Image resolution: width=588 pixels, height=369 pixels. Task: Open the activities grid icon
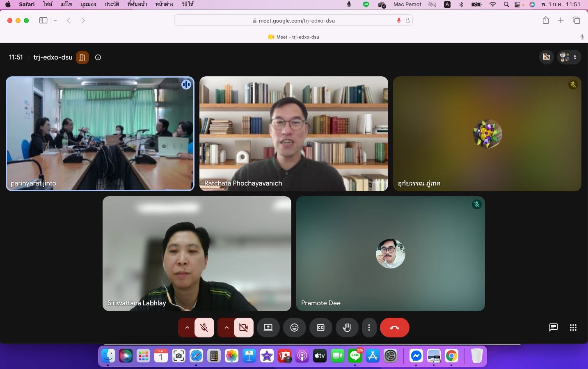click(573, 328)
